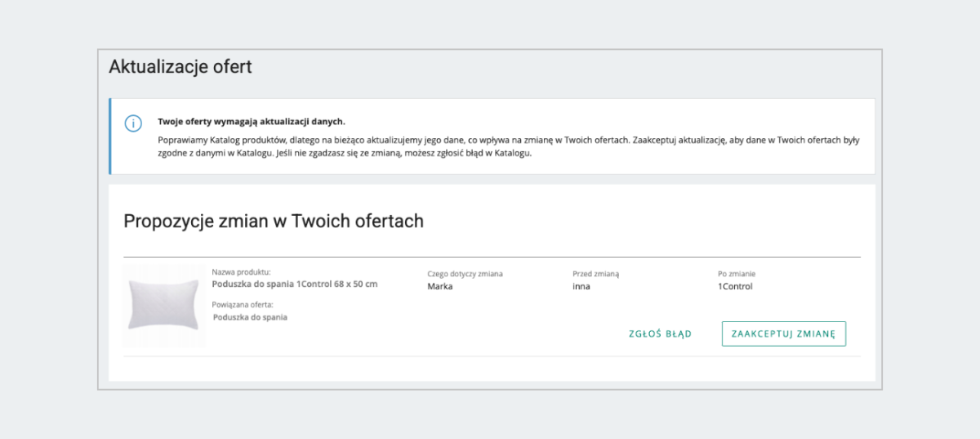Click the "Marka" change-type value

(x=439, y=287)
